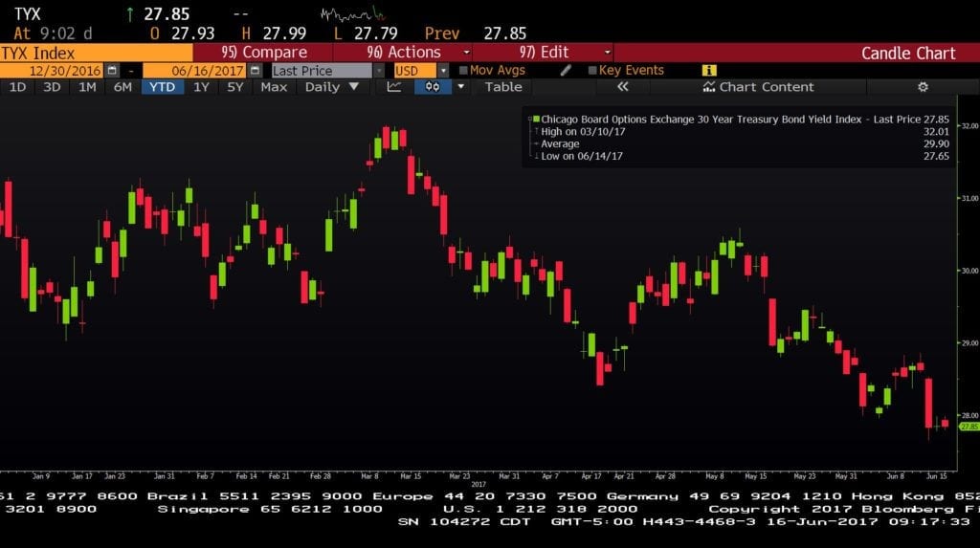This screenshot has width=980, height=548.
Task: Select the Max range tab
Action: pyautogui.click(x=274, y=87)
